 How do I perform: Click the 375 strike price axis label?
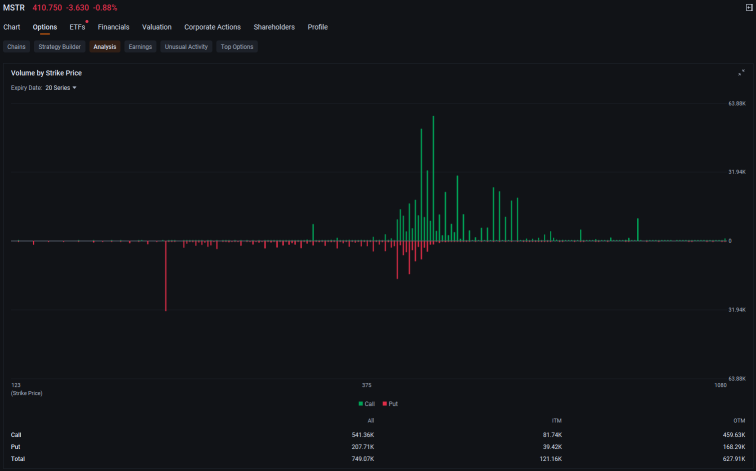click(x=366, y=385)
